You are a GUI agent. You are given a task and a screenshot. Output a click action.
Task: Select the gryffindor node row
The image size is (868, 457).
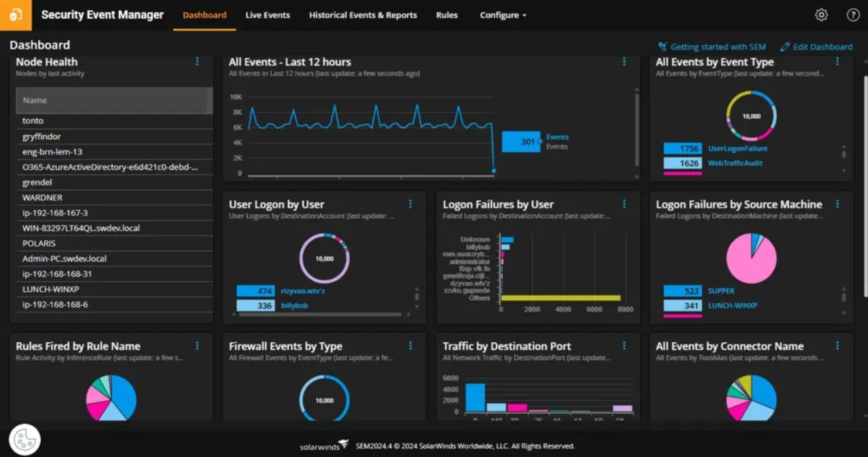pyautogui.click(x=114, y=136)
